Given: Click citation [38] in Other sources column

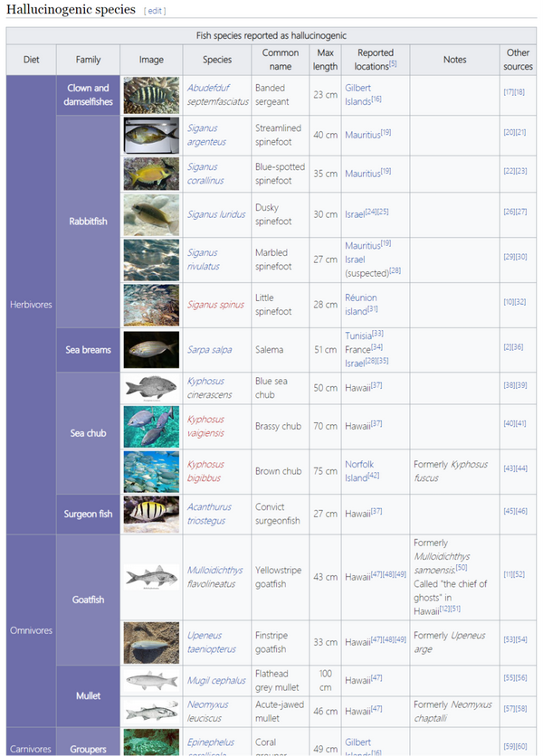Looking at the screenshot, I should (x=510, y=384).
